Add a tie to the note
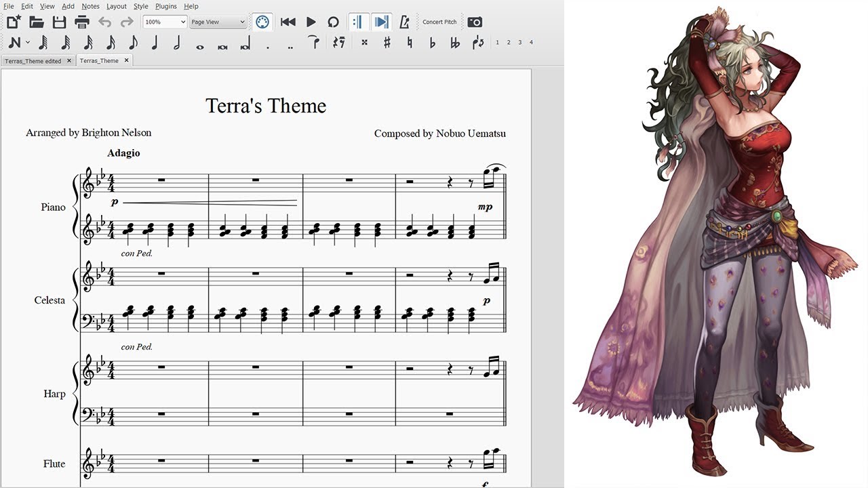Screen dimensions: 868x488 (314, 43)
